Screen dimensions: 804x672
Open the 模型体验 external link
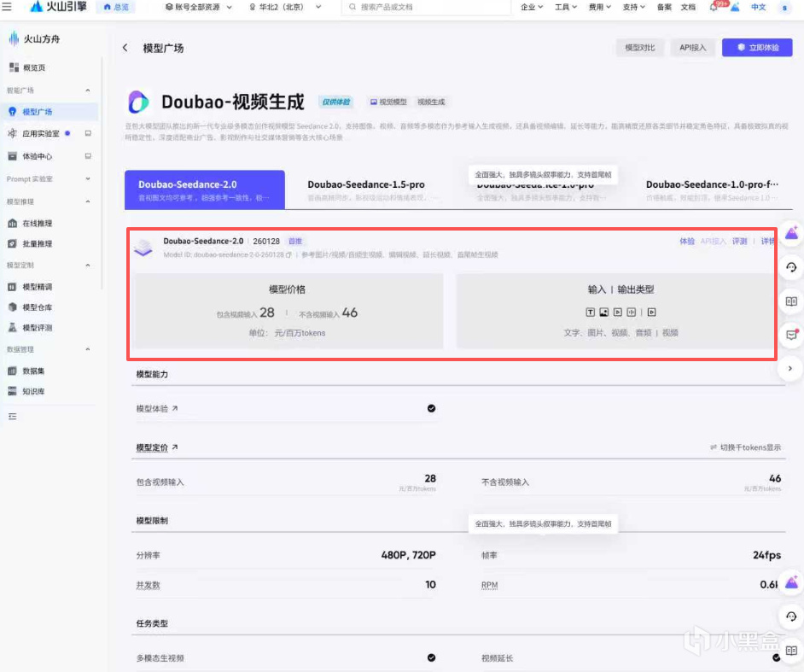(x=157, y=409)
